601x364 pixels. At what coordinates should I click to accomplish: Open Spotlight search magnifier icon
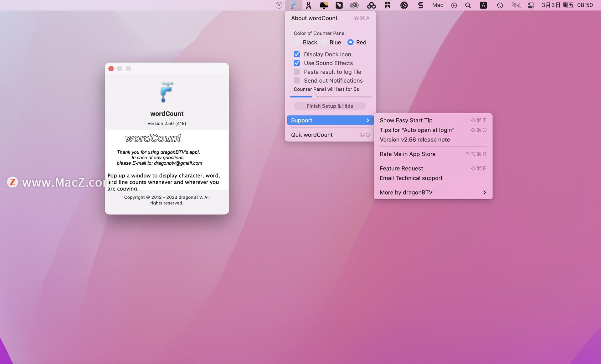[x=468, y=5]
